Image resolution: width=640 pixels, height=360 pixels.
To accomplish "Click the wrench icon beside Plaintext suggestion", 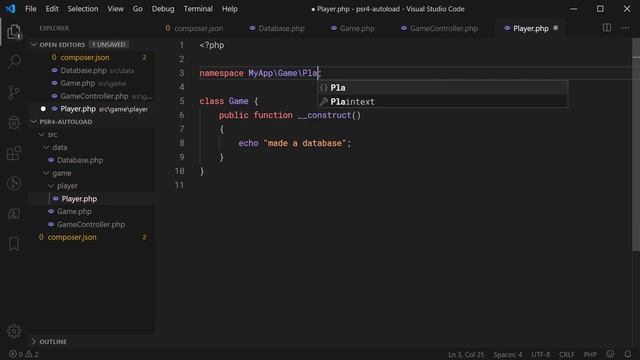I will tap(324, 102).
